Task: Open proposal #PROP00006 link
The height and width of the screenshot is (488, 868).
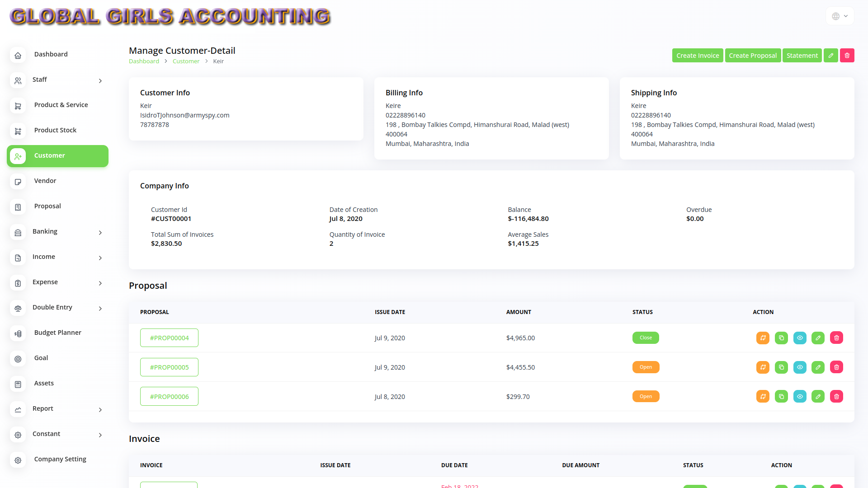Action: pyautogui.click(x=169, y=397)
